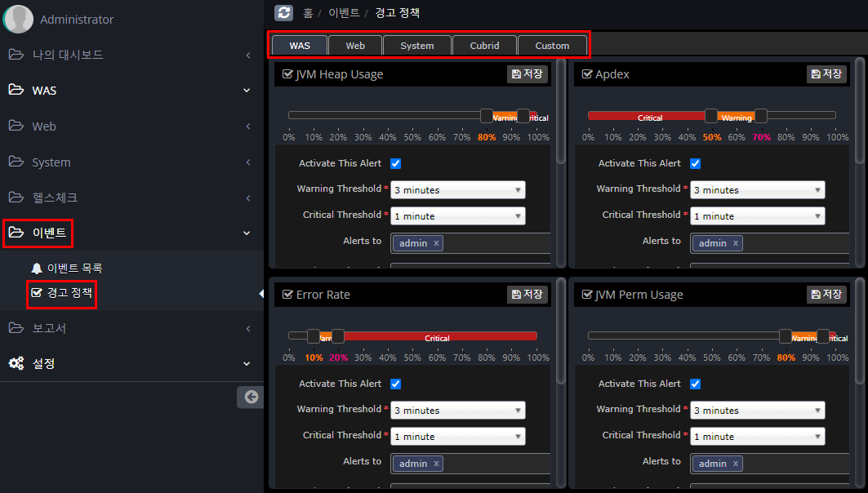The image size is (868, 493).
Task: Open the Warning Threshold dropdown for JVM Heap Usage
Action: coord(457,189)
